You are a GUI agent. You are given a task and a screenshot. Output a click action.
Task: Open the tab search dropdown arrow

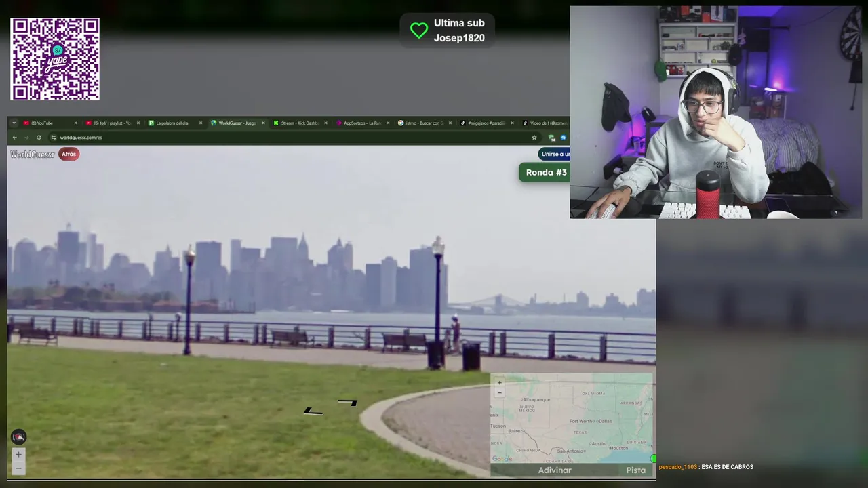point(14,123)
